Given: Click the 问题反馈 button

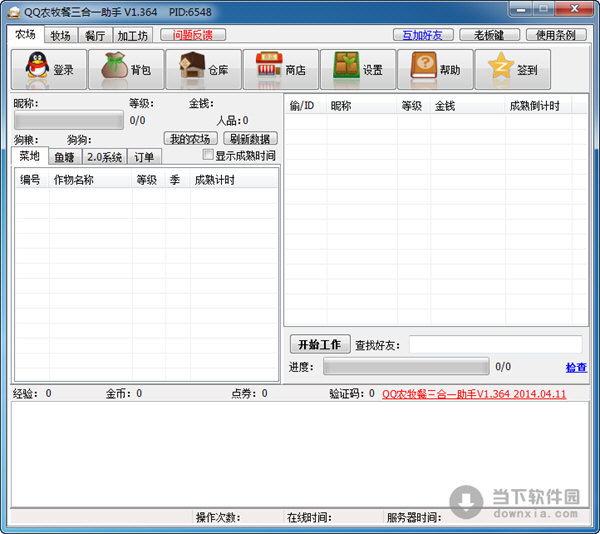Looking at the screenshot, I should tap(193, 35).
